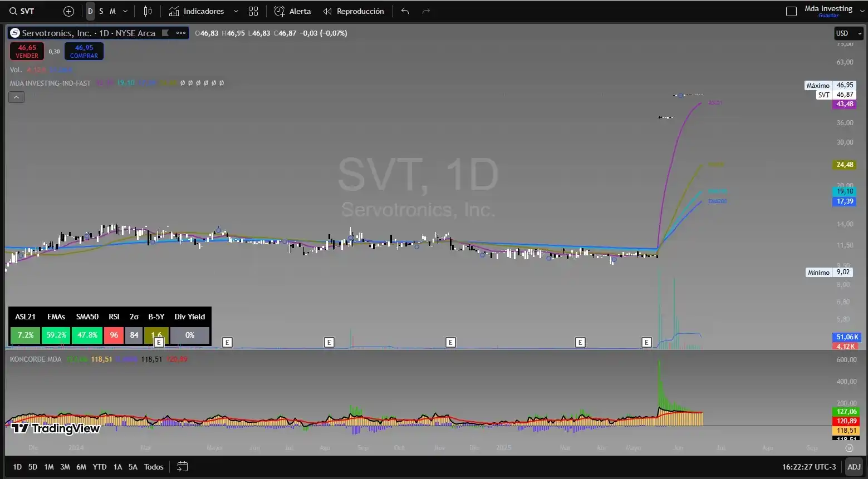
Task: Select the M monthly interval
Action: pyautogui.click(x=112, y=11)
